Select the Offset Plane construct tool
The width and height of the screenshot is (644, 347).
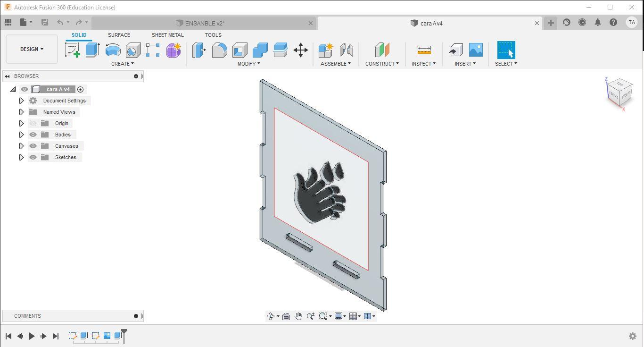point(382,50)
